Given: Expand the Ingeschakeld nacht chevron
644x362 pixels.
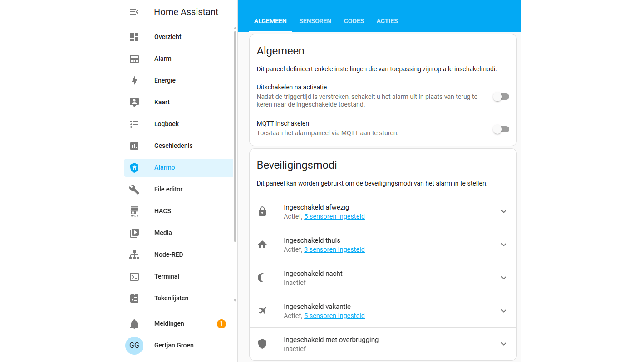Looking at the screenshot, I should 504,278.
